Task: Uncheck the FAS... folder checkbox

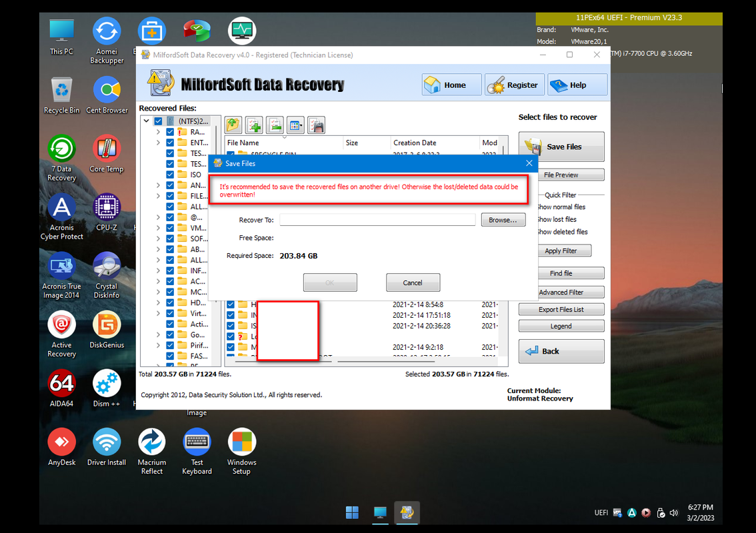Action: point(170,356)
